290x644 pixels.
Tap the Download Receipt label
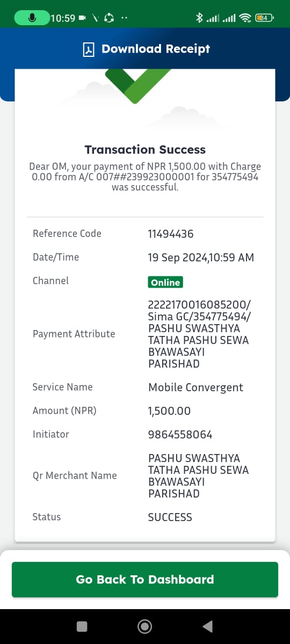click(156, 49)
